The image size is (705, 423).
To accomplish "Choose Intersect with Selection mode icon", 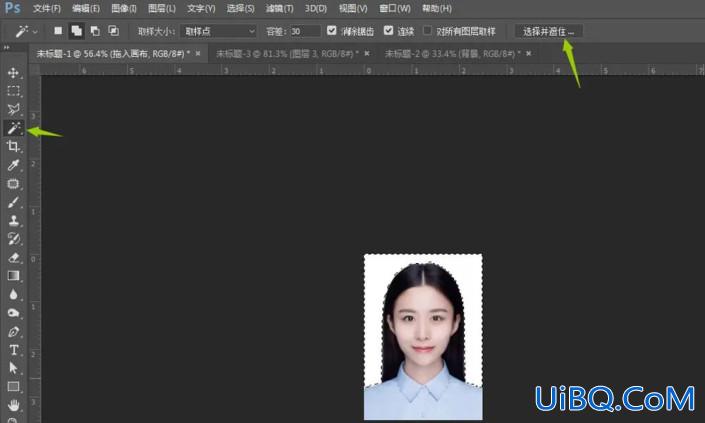I will [x=113, y=31].
